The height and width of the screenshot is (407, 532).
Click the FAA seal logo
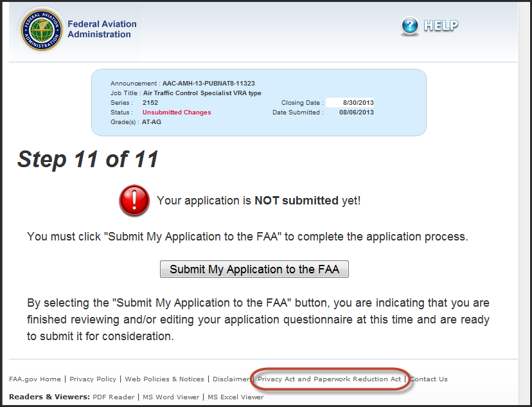(x=41, y=30)
